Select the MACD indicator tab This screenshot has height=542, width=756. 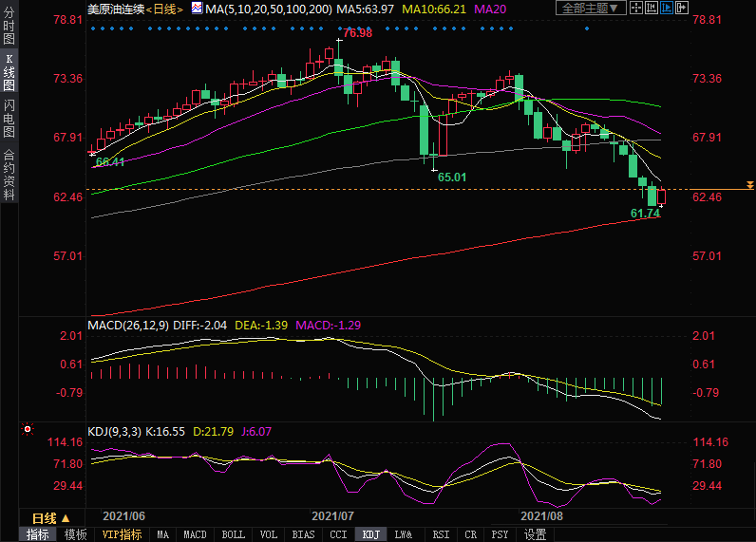195,534
